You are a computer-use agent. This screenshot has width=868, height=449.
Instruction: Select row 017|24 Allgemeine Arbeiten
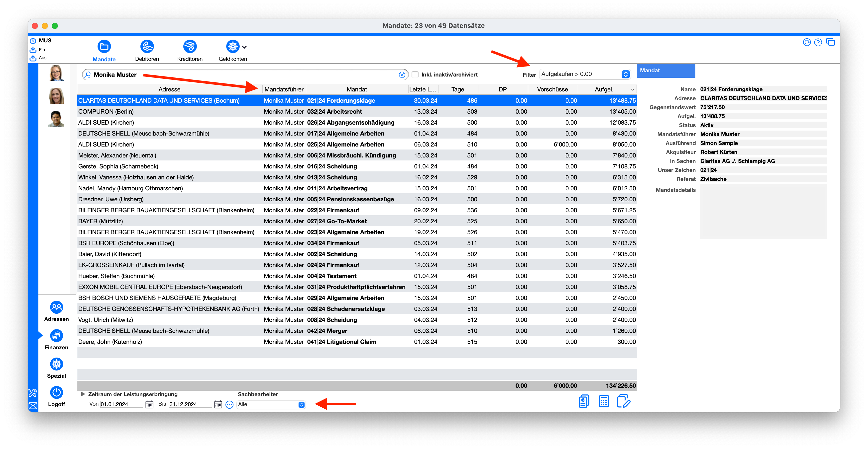pyautogui.click(x=357, y=133)
